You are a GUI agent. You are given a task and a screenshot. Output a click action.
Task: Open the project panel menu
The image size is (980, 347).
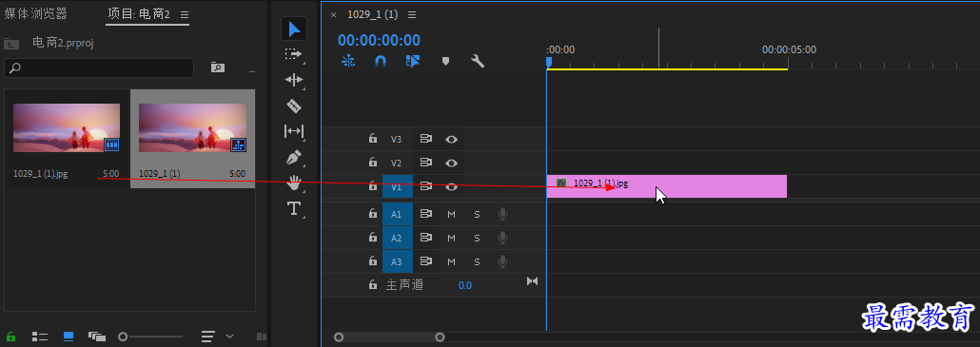(185, 14)
